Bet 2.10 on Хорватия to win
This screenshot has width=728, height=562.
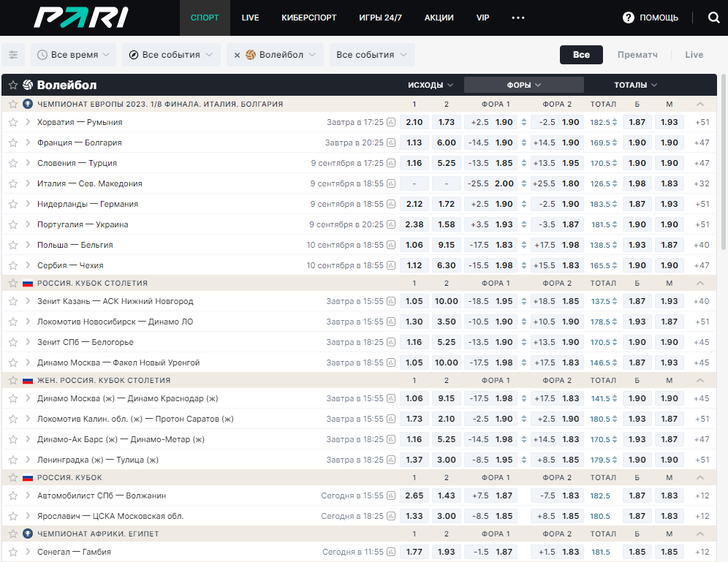(414, 122)
